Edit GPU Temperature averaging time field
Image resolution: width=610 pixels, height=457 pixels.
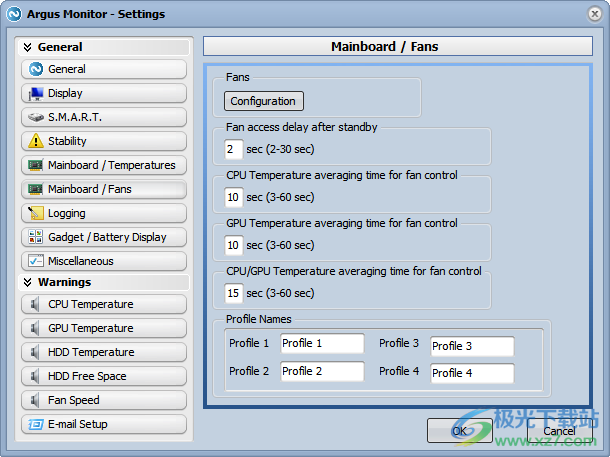[233, 245]
